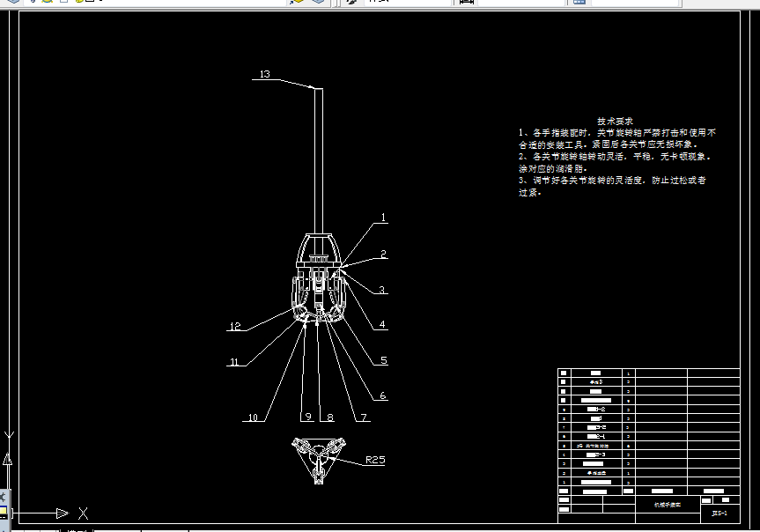760x532 pixels.
Task: Select the final note line 过紧
Action: (530, 193)
